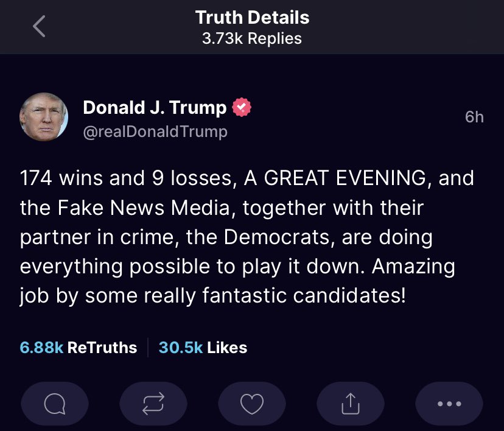Image resolution: width=504 pixels, height=431 pixels.
Task: Click the 6h timestamp
Action: click(x=474, y=117)
